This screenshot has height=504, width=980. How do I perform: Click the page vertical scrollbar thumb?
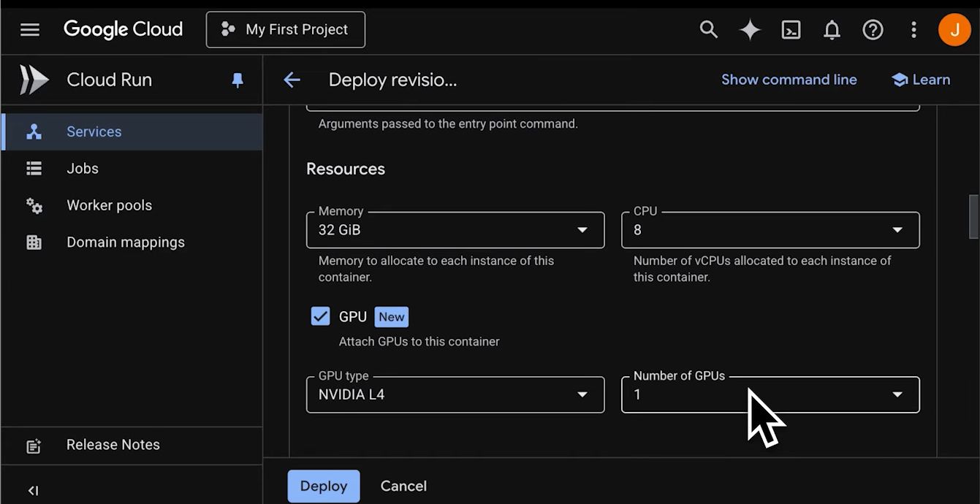pos(973,216)
